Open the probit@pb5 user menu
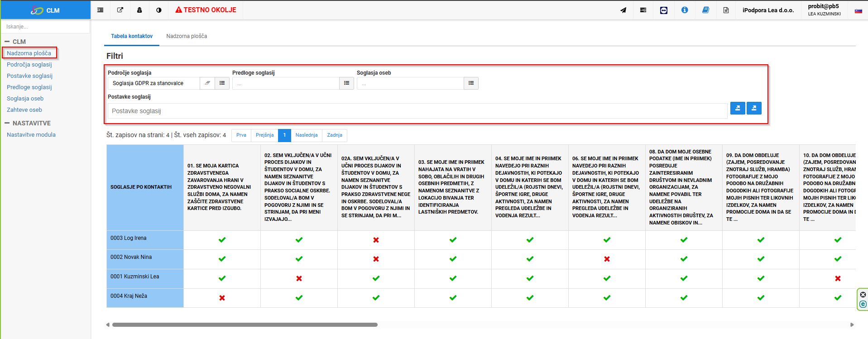The image size is (868, 339). (824, 10)
